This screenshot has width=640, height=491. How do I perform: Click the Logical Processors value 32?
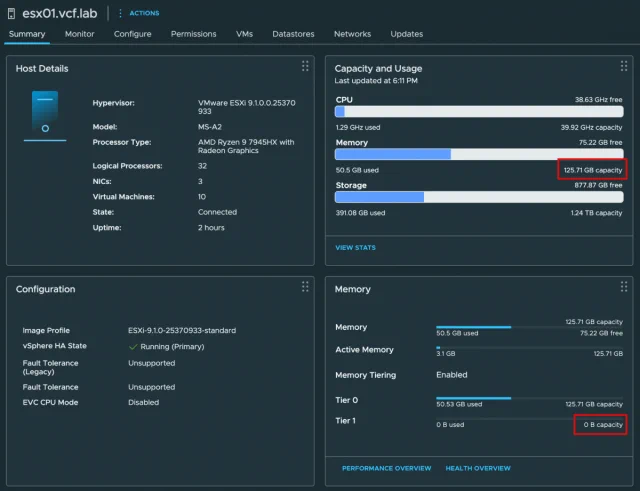pos(202,166)
